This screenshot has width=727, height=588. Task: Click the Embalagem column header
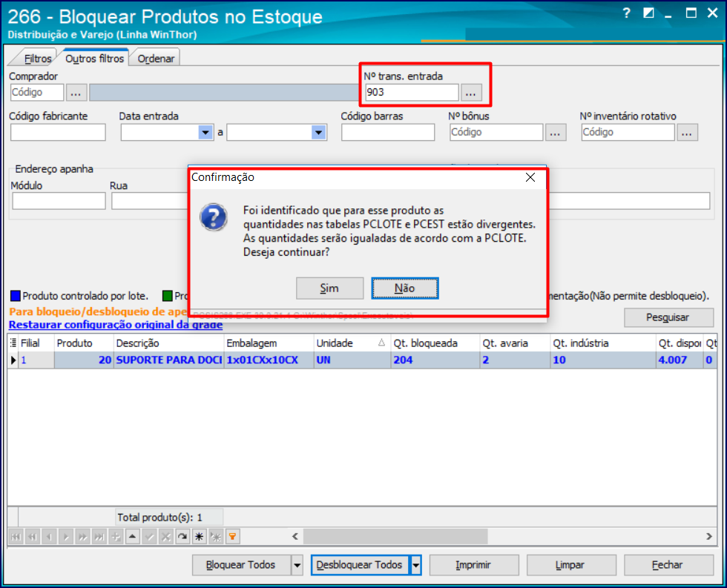[269, 343]
